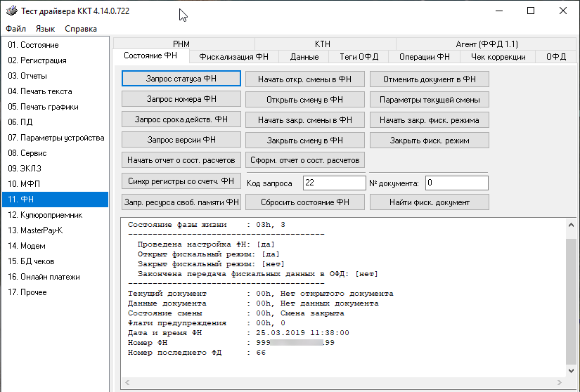Viewport: 580px width, 392px height.
Task: Click the output log horizontal scrollbar
Action: 342,384
